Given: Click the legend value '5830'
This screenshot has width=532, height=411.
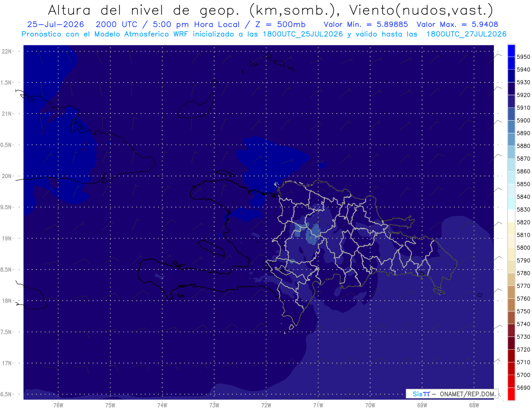Looking at the screenshot, I should coord(524,209).
